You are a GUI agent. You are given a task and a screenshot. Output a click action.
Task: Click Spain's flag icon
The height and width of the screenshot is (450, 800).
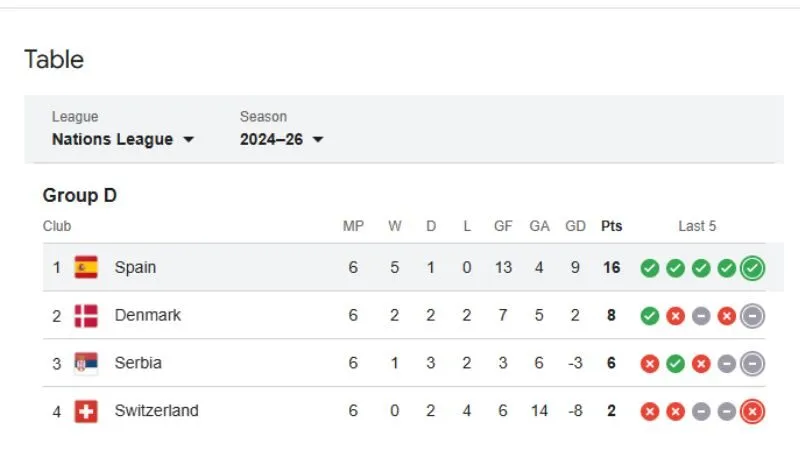(86, 267)
